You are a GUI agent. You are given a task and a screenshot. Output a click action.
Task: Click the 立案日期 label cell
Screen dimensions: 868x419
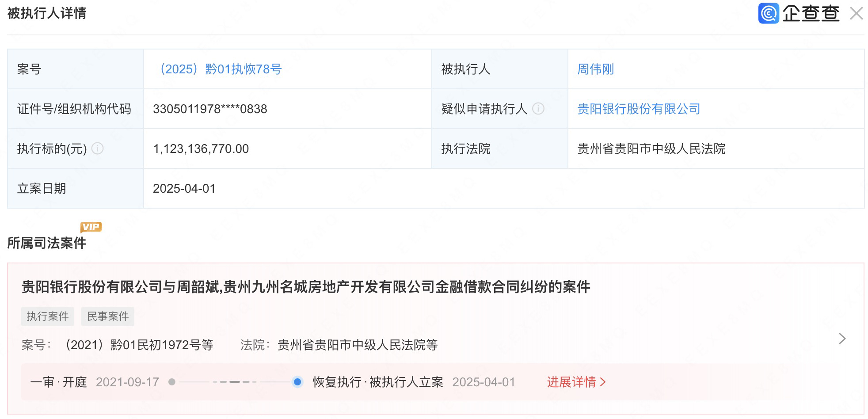(76, 188)
